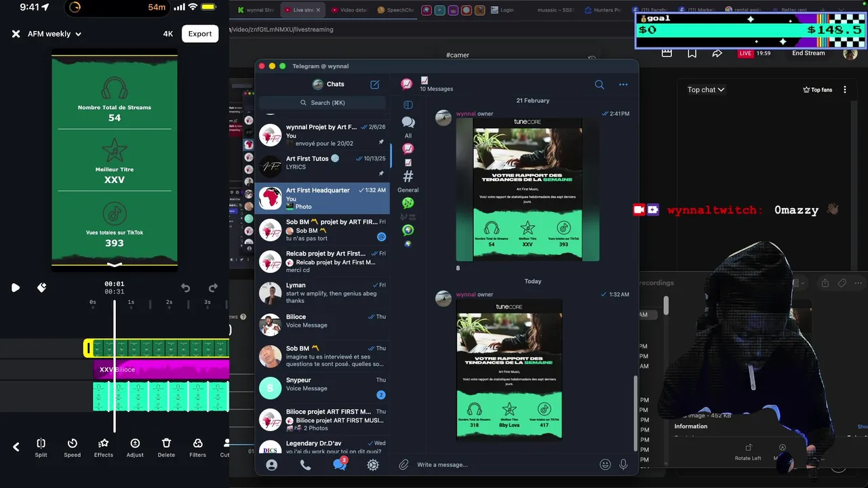868x488 pixels.
Task: Compose a new message in Telegram
Action: point(374,84)
